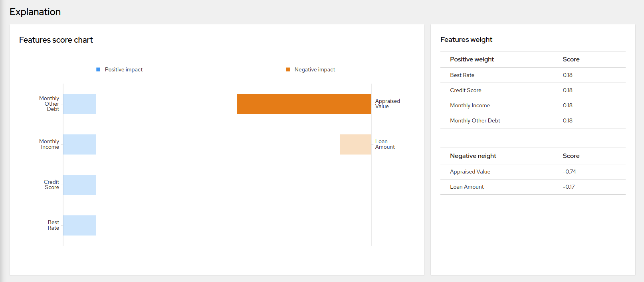Image resolution: width=644 pixels, height=282 pixels.
Task: Click the Positive impact legend label
Action: [x=124, y=69]
